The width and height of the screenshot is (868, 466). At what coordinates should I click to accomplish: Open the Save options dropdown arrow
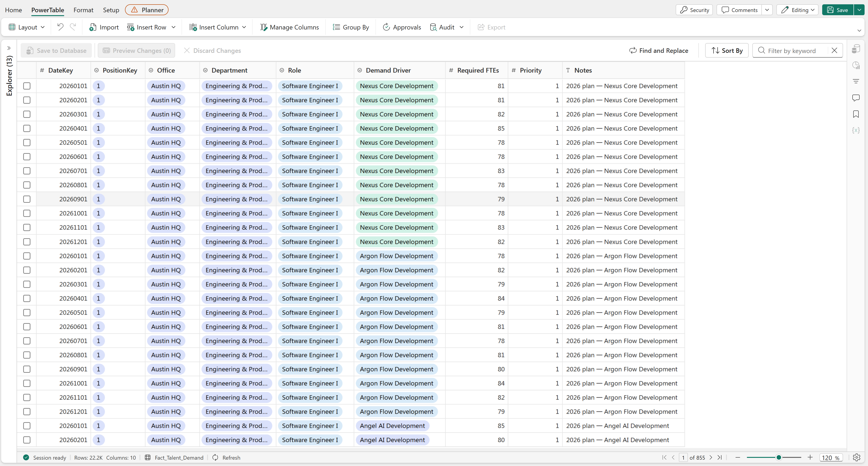[x=859, y=10]
